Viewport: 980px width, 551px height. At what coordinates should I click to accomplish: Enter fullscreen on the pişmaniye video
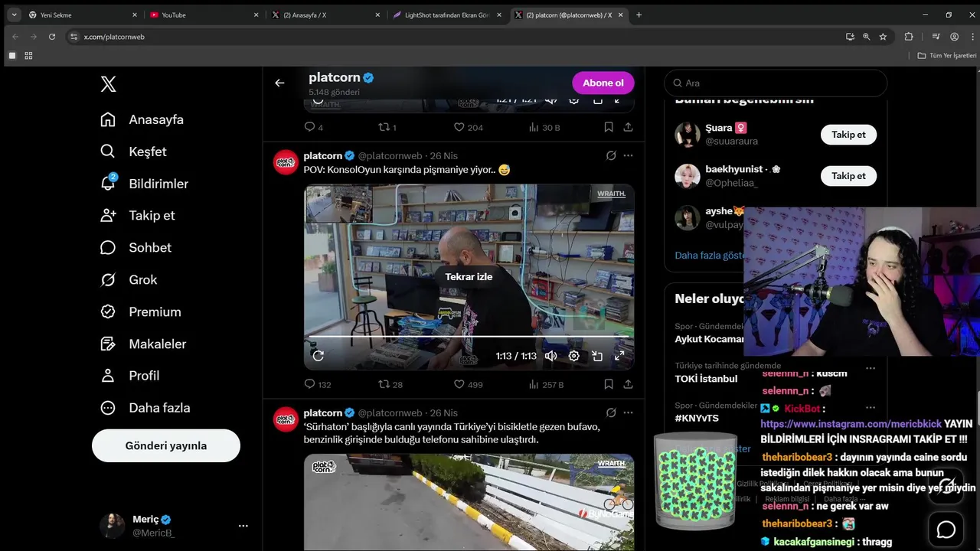619,356
